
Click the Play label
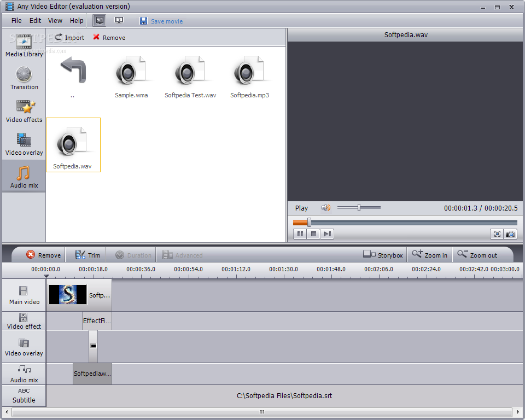point(301,208)
